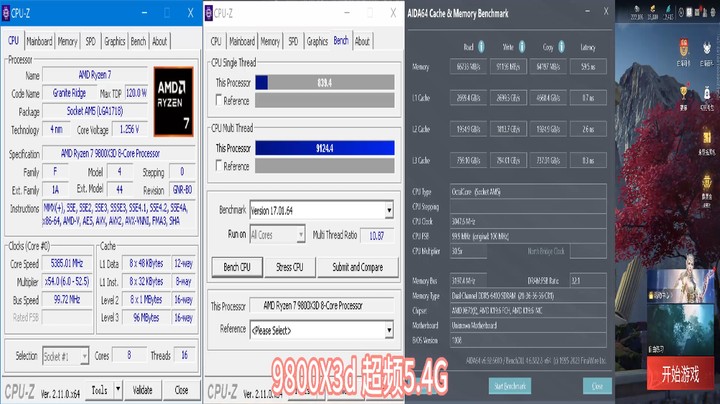The width and height of the screenshot is (720, 404).
Task: Enable the Reference checkbox under CPU Multi Thread
Action: pos(219,165)
